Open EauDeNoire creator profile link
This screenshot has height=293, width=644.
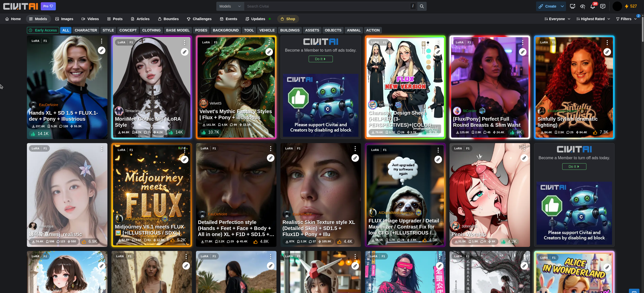coord(48,105)
